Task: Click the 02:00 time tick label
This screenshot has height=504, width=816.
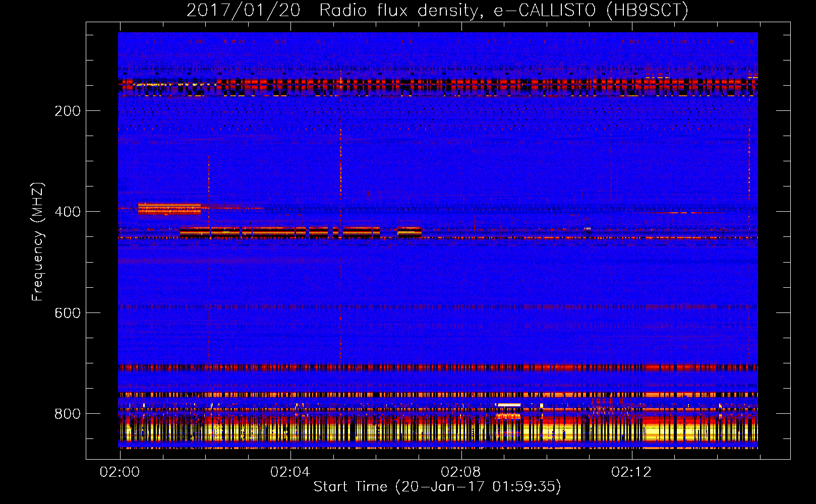Action: pos(120,472)
